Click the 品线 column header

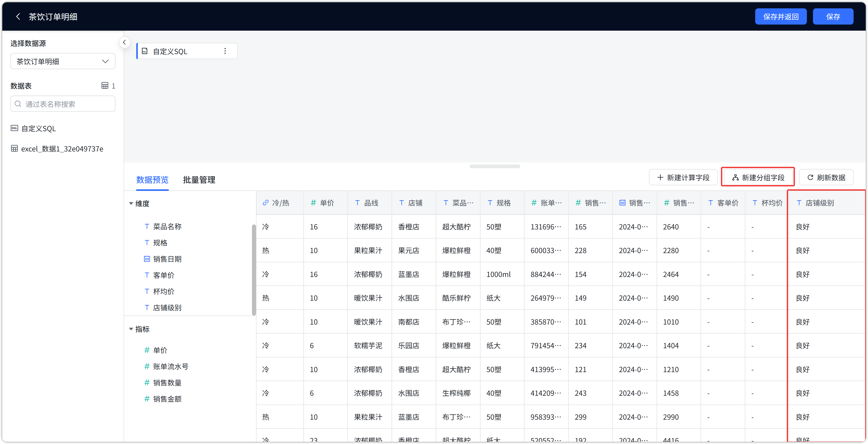coord(370,203)
